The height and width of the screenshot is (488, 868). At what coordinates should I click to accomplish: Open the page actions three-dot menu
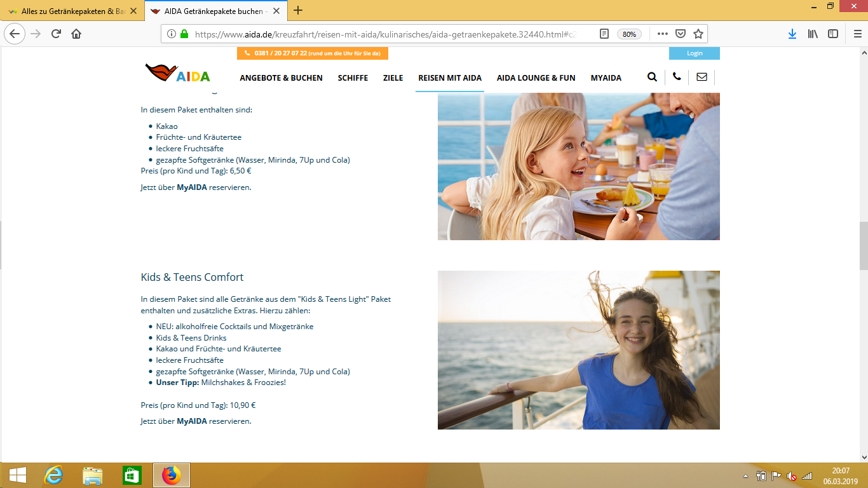tap(662, 34)
